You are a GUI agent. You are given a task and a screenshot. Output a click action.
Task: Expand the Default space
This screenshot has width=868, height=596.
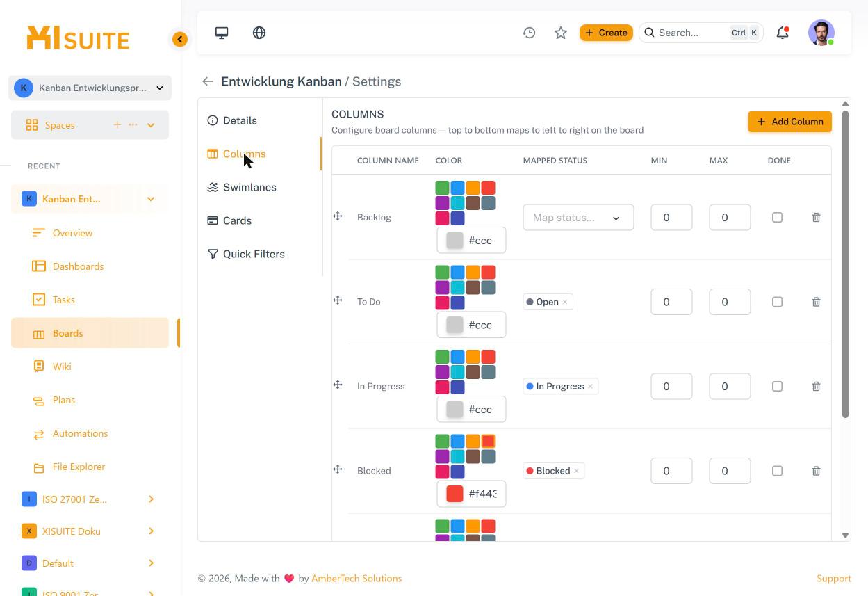151,563
